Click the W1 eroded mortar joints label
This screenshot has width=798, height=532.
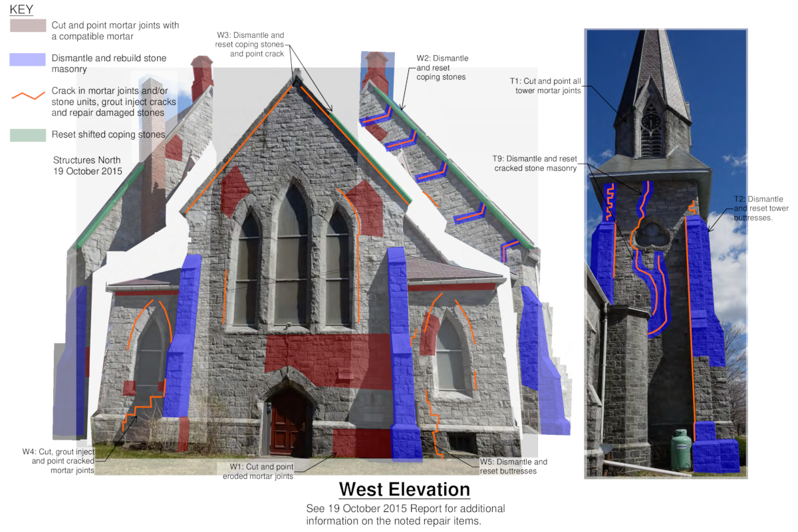coord(257,471)
